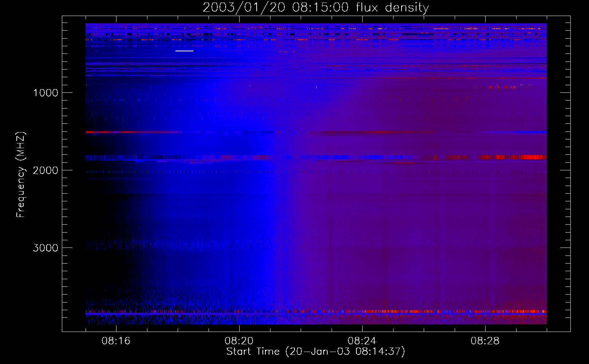Select the 1000 frequency axis label
Image resolution: width=589 pixels, height=364 pixels.
tap(46, 93)
